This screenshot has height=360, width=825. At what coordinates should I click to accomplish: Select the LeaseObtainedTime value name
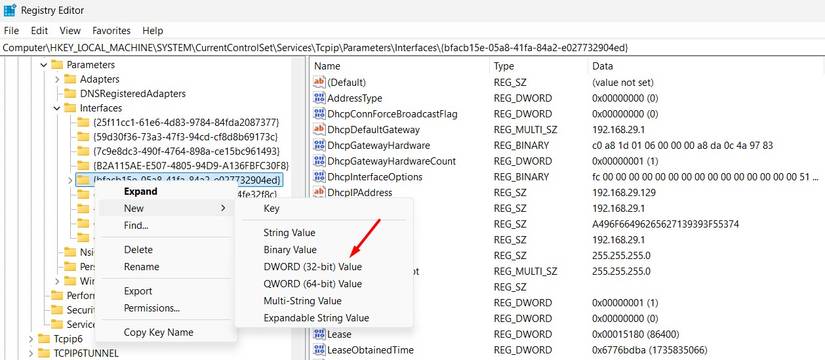pyautogui.click(x=370, y=350)
